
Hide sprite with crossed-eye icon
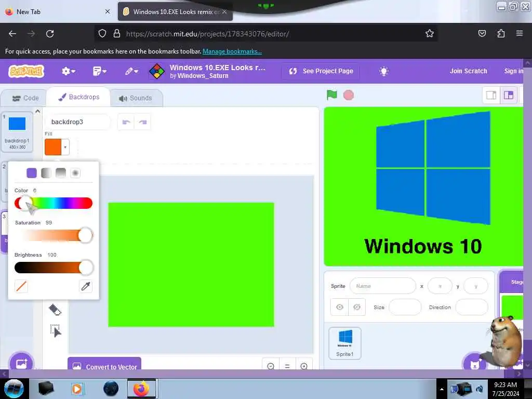click(357, 307)
